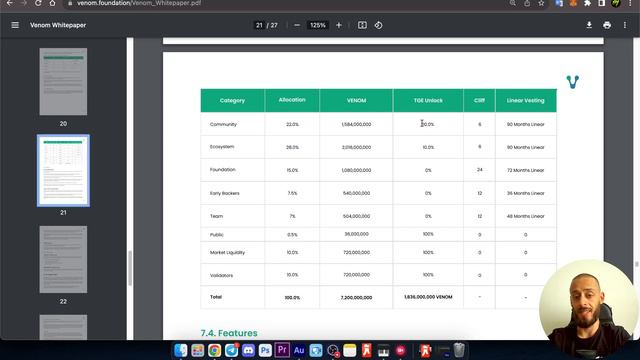Click the "Team" row label
Image resolution: width=640 pixels, height=360 pixels.
(216, 216)
